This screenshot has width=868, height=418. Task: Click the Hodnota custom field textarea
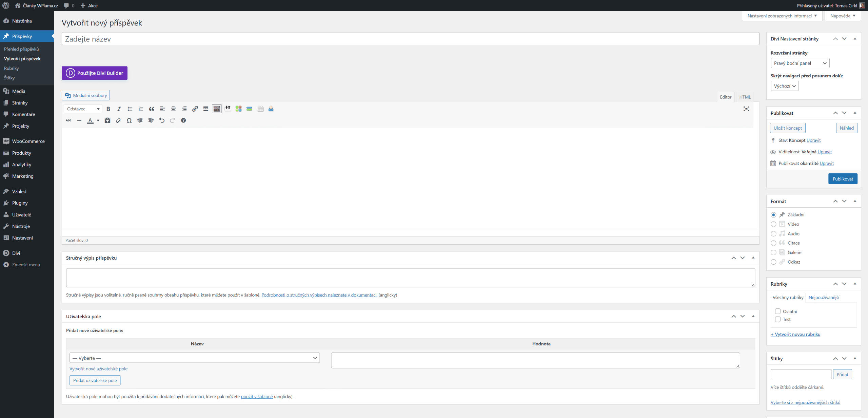[535, 360]
